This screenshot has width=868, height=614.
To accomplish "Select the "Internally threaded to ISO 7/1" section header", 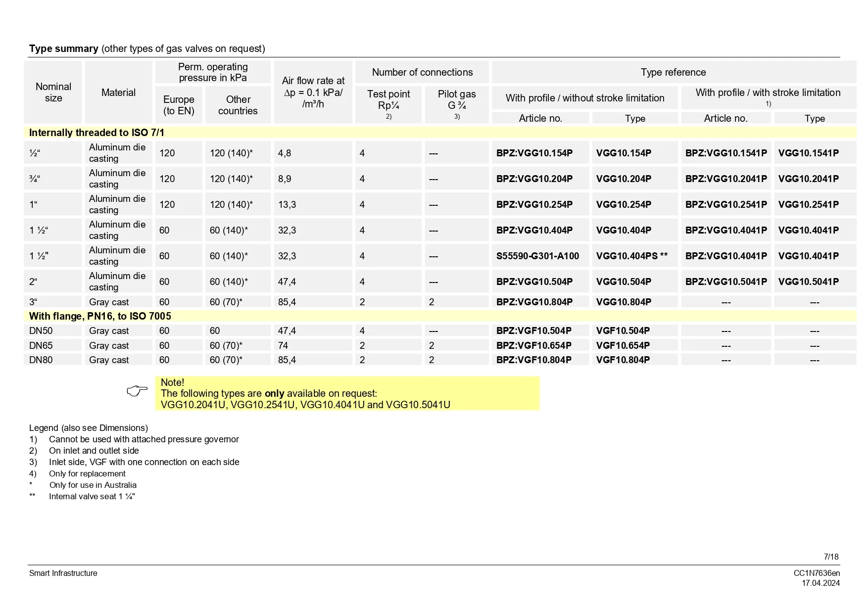I will 96,133.
